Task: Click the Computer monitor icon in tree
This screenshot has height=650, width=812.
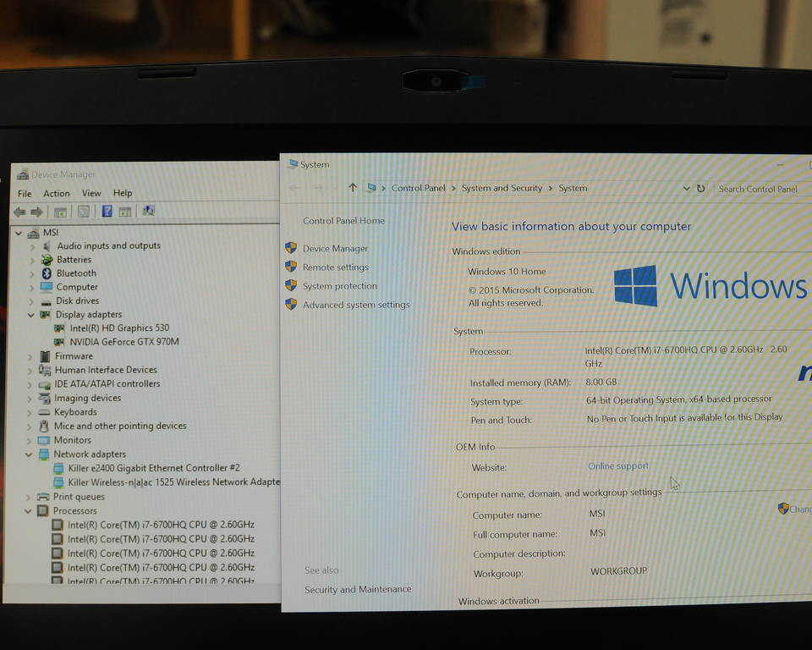Action: (x=46, y=287)
